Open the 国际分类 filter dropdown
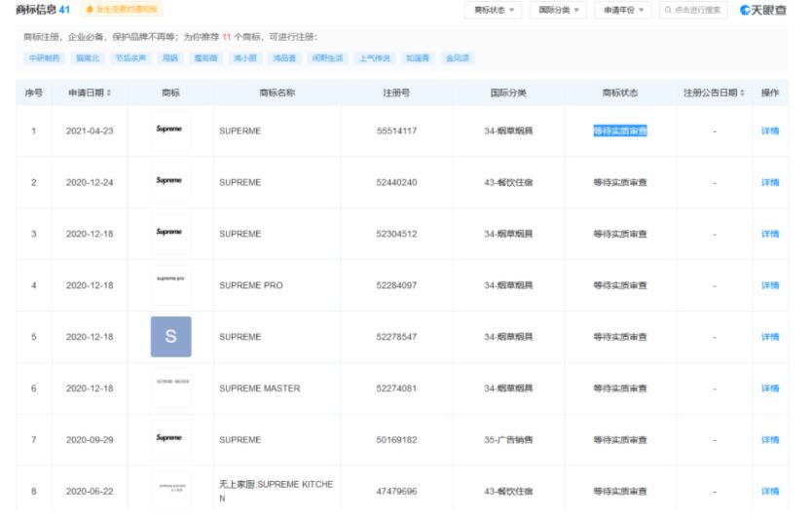The width and height of the screenshot is (812, 518). [558, 10]
